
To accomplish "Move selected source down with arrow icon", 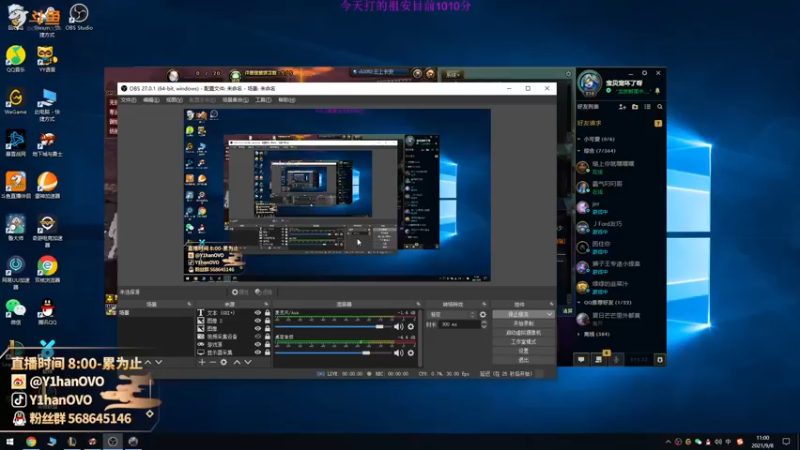I will [x=248, y=362].
